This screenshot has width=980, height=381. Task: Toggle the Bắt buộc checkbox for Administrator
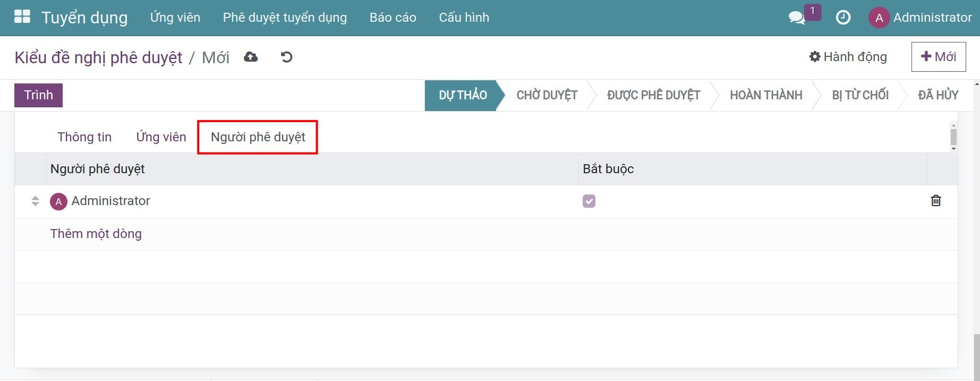pos(589,201)
